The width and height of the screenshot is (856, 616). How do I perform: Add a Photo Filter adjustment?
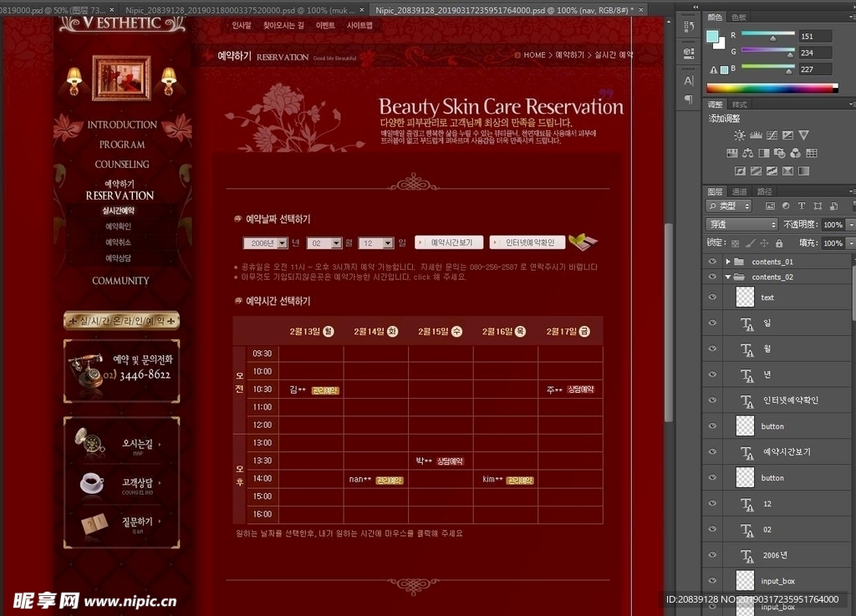pos(779,153)
